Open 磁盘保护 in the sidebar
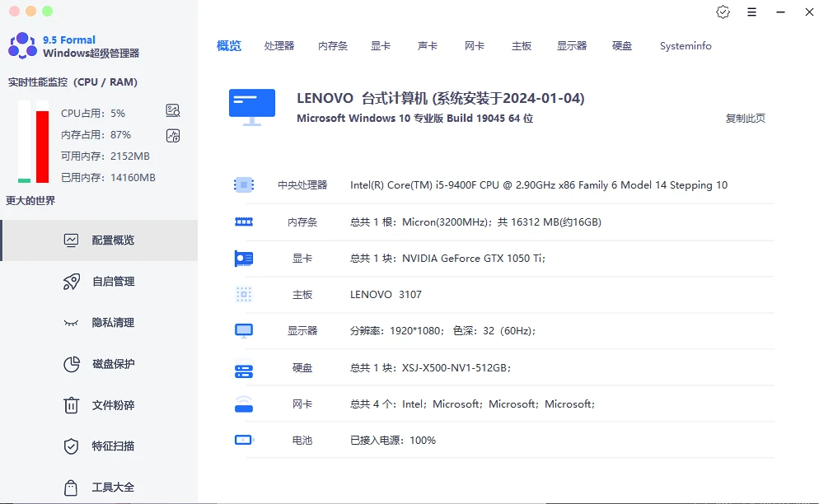 99,364
